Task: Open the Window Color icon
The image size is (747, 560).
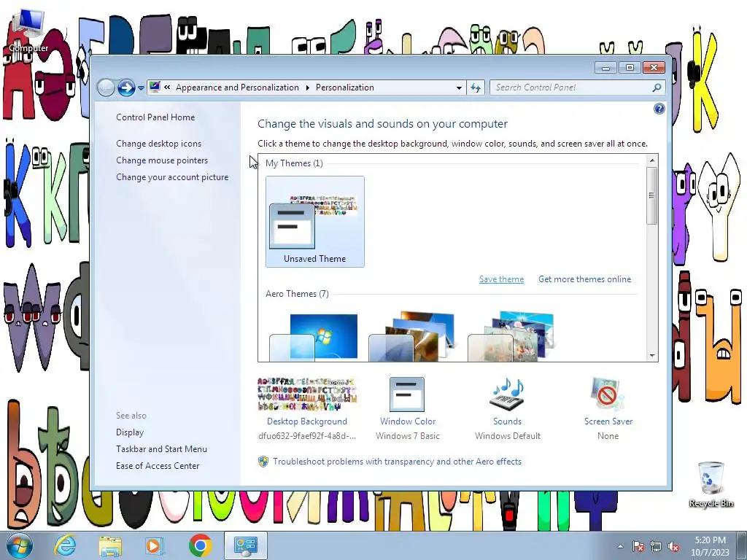Action: click(x=407, y=394)
